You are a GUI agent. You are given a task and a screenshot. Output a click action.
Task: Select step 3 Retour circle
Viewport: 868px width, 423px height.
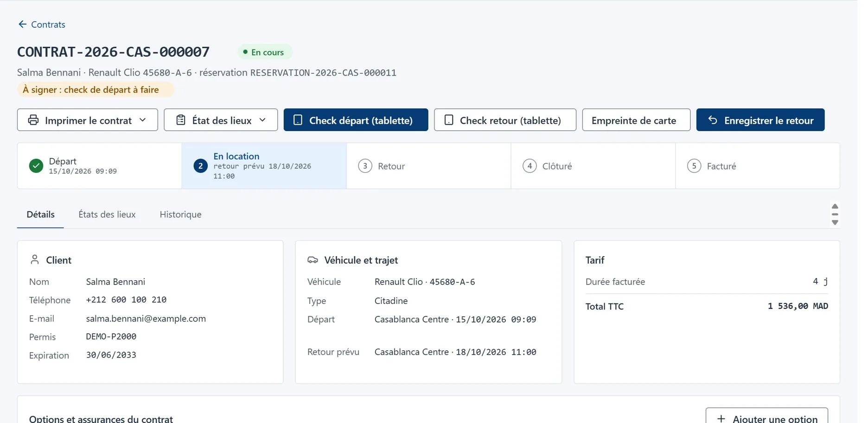click(365, 166)
